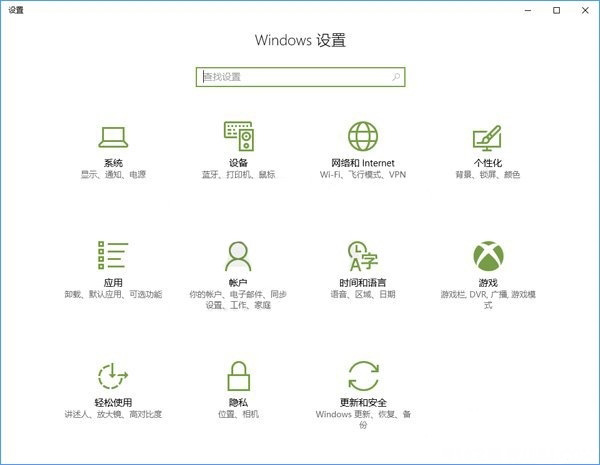Viewport: 600px width, 465px height.
Task: Click the 更新和安全 label
Action: click(x=363, y=403)
